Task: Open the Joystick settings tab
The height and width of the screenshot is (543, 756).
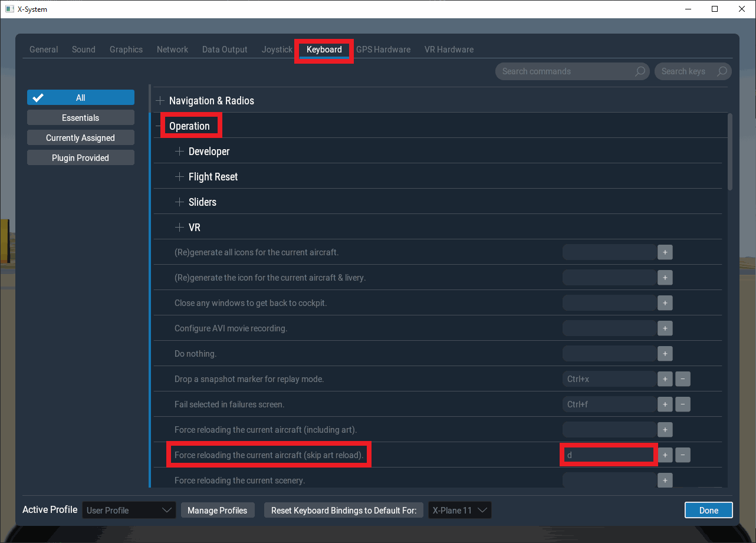Action: click(x=277, y=50)
